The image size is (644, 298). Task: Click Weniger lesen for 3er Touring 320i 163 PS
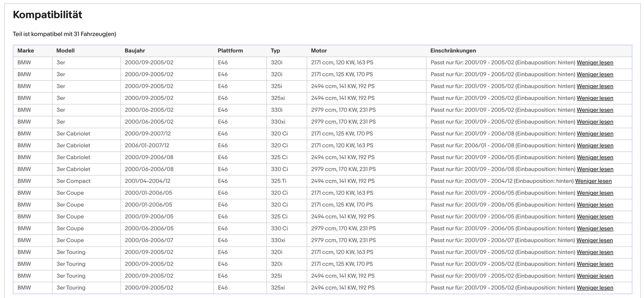pos(595,252)
